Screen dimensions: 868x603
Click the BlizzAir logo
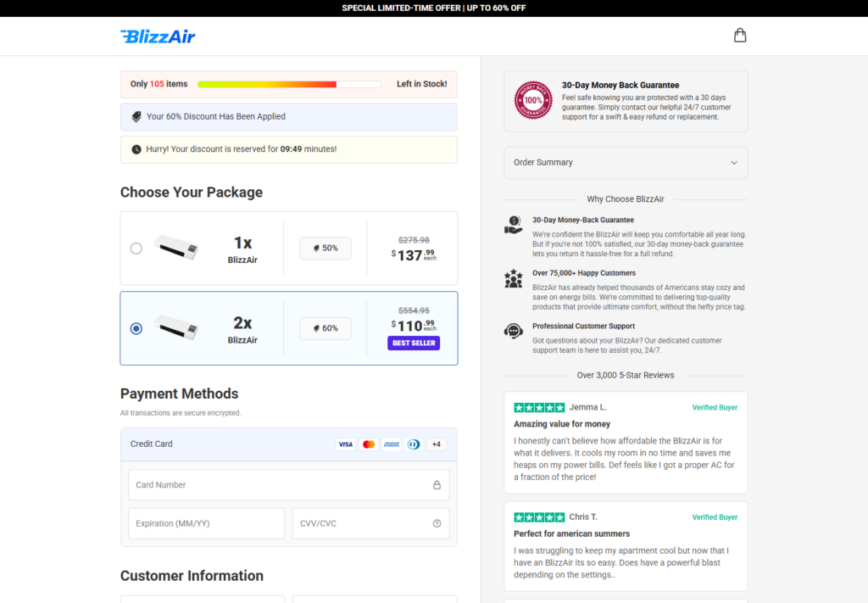[158, 36]
